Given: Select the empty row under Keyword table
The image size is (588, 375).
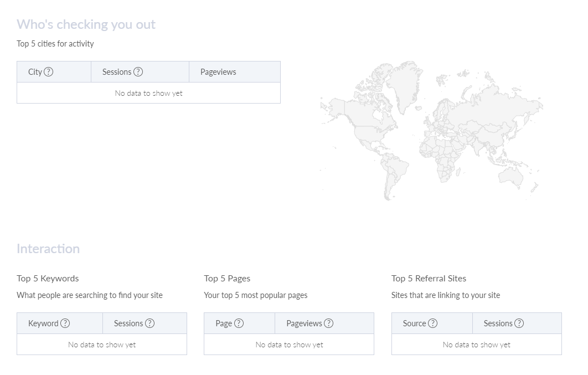Looking at the screenshot, I should 102,345.
